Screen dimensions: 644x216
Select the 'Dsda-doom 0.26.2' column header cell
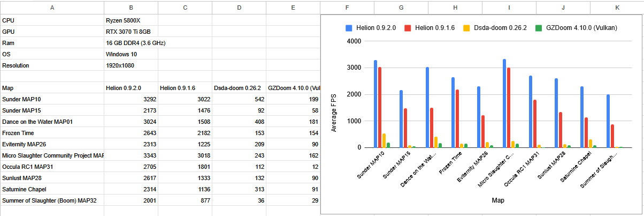point(239,87)
